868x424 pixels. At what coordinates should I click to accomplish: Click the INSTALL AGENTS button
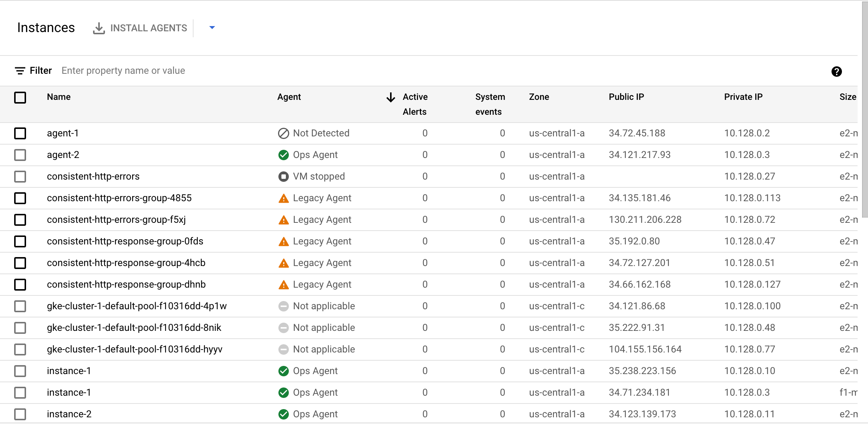[x=149, y=28]
